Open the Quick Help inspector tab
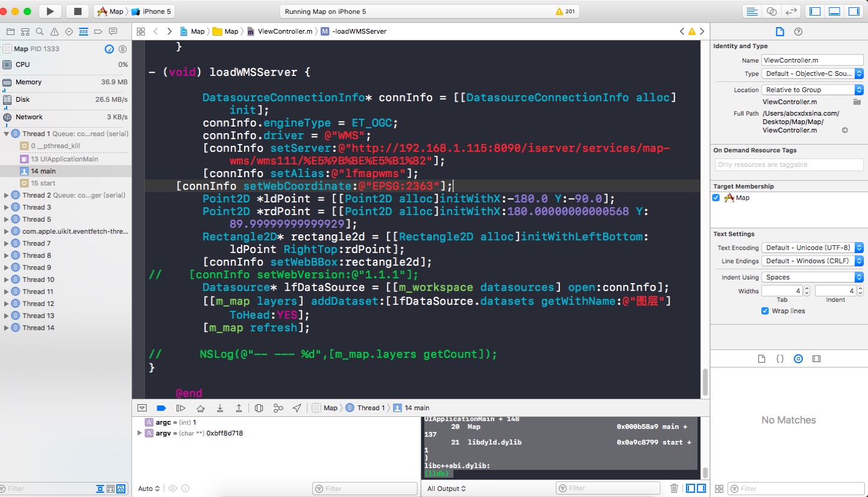The image size is (868, 497). coord(798,31)
